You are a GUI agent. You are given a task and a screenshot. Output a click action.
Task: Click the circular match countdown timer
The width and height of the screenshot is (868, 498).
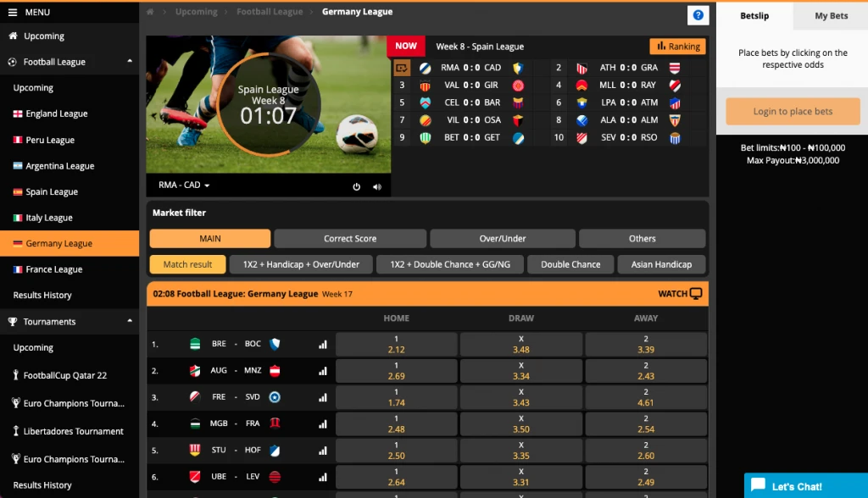click(269, 107)
